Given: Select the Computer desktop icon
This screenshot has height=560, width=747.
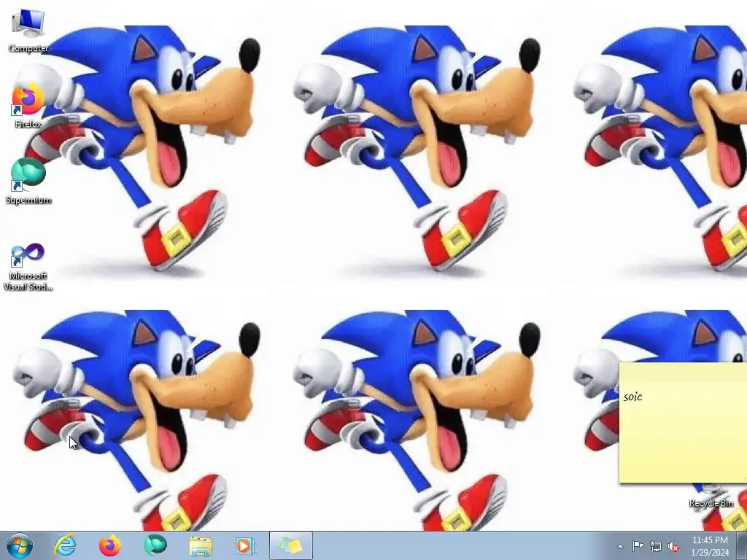Looking at the screenshot, I should click(28, 31).
